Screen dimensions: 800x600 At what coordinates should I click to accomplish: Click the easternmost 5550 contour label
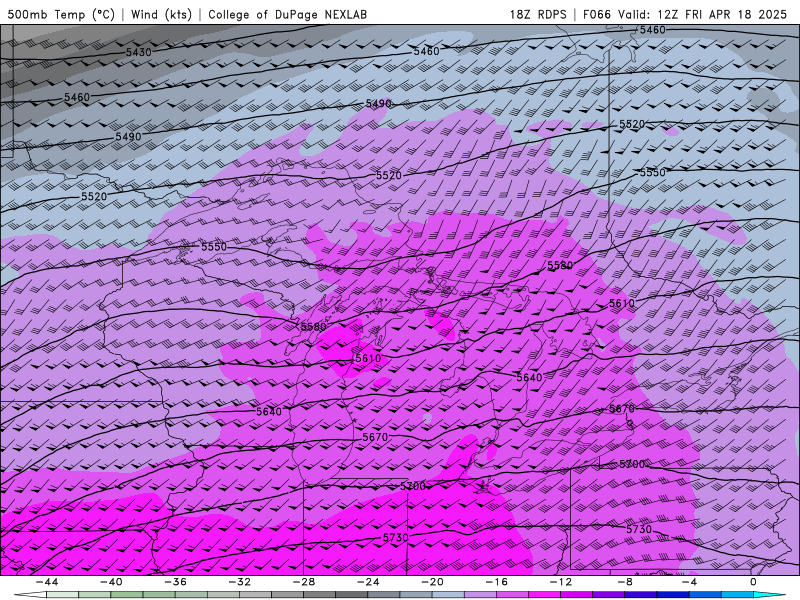[653, 172]
